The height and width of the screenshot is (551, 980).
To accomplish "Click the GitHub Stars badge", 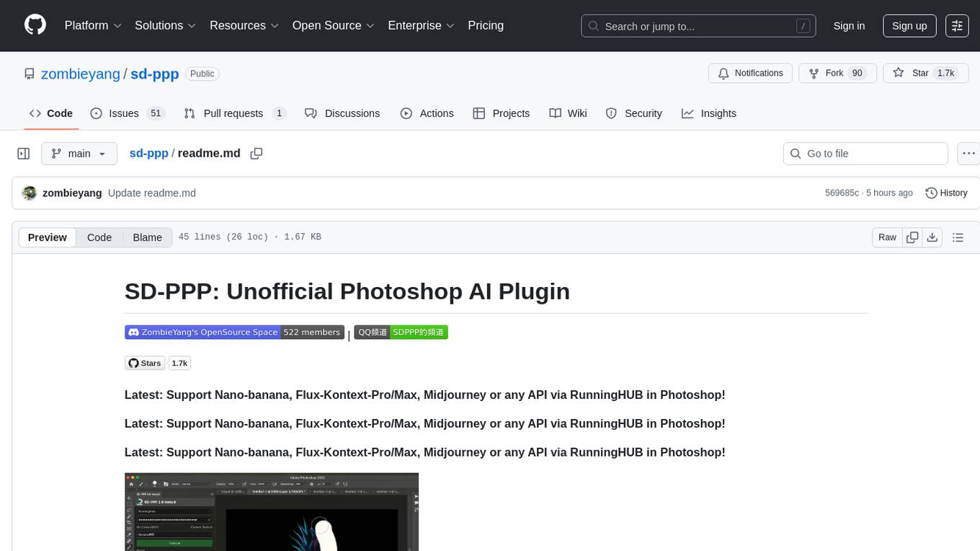I will click(x=145, y=363).
